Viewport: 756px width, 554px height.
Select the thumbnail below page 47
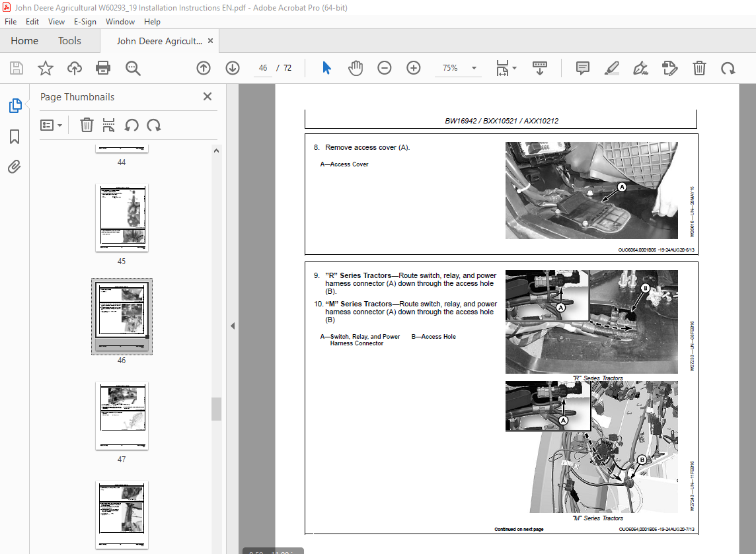122,514
